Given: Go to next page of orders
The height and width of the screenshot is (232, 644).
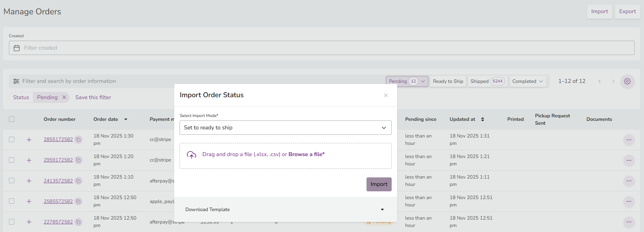Looking at the screenshot, I should [613, 81].
